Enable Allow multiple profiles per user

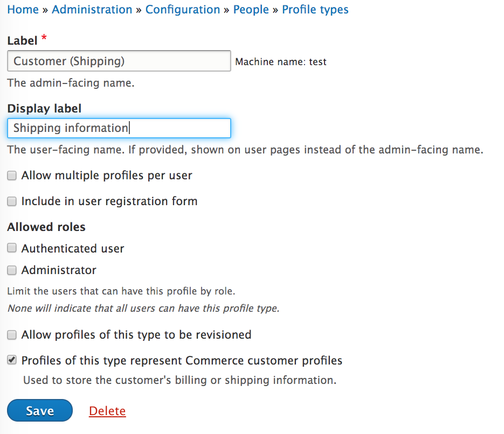point(12,176)
